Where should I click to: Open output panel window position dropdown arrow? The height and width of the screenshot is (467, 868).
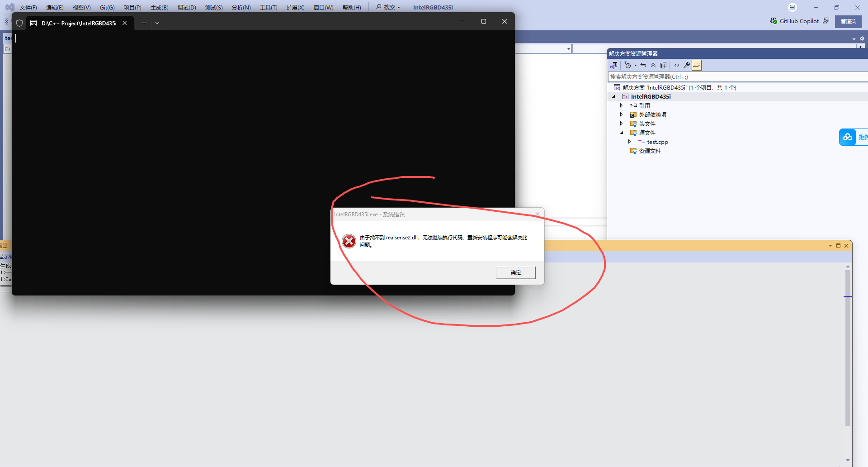(830, 246)
